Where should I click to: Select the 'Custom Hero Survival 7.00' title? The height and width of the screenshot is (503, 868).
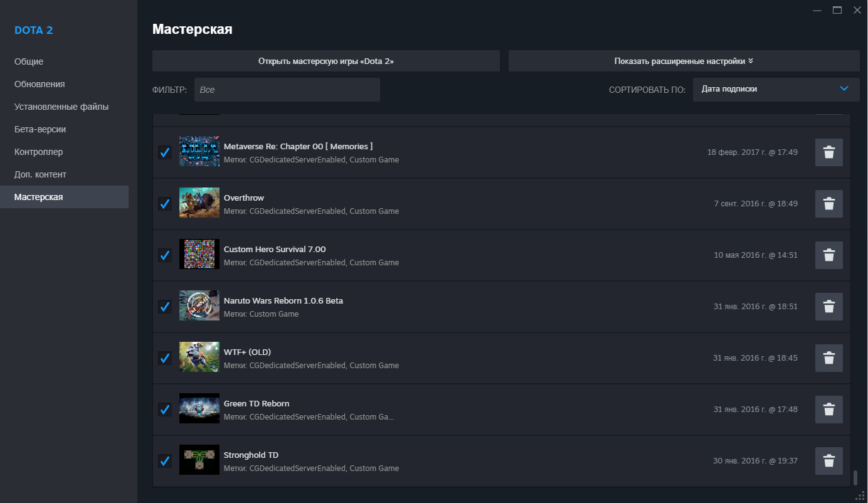click(x=275, y=249)
